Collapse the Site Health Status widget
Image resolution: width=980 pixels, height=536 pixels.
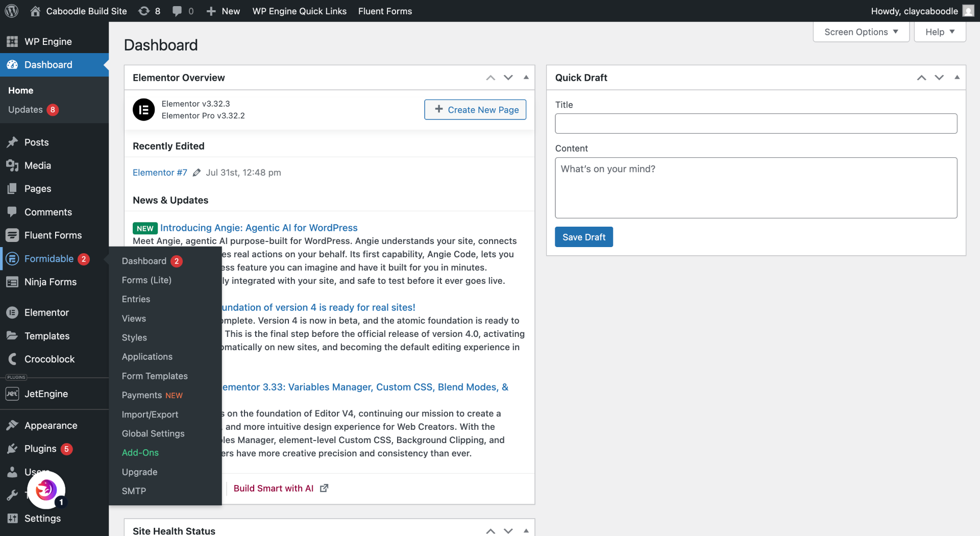[526, 531]
